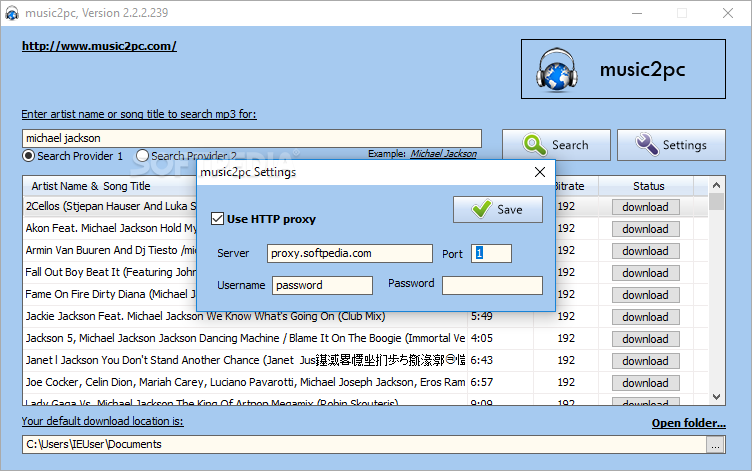Image resolution: width=752 pixels, height=471 pixels.
Task: Open Settings with the wrench button
Action: pyautogui.click(x=671, y=145)
